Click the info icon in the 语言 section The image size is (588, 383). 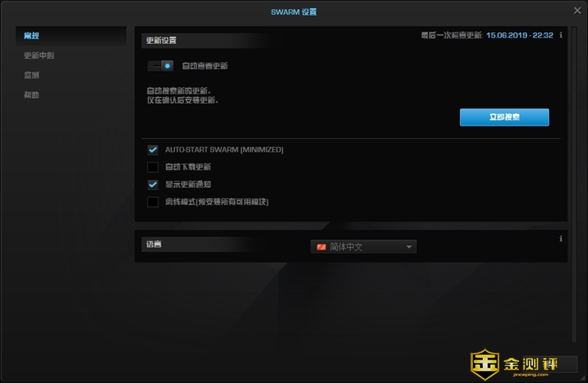[x=561, y=239]
